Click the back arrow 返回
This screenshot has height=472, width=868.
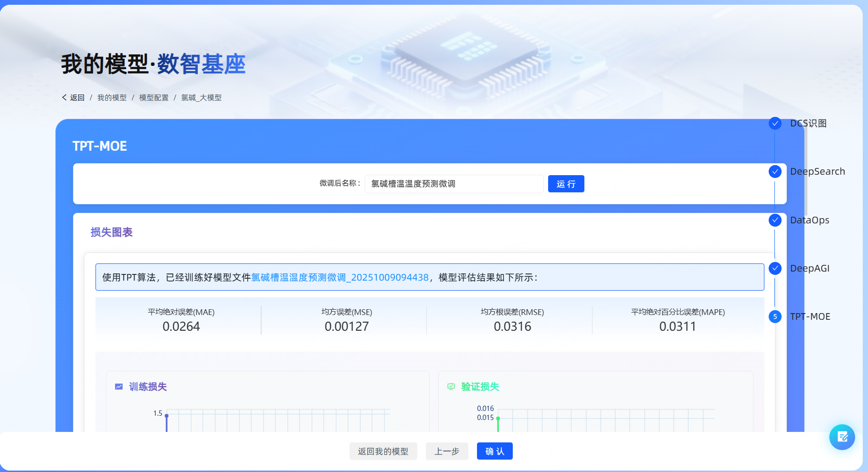73,98
